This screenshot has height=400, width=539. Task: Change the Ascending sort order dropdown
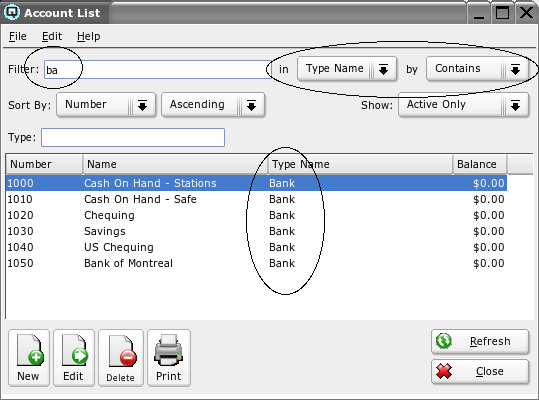pos(213,105)
